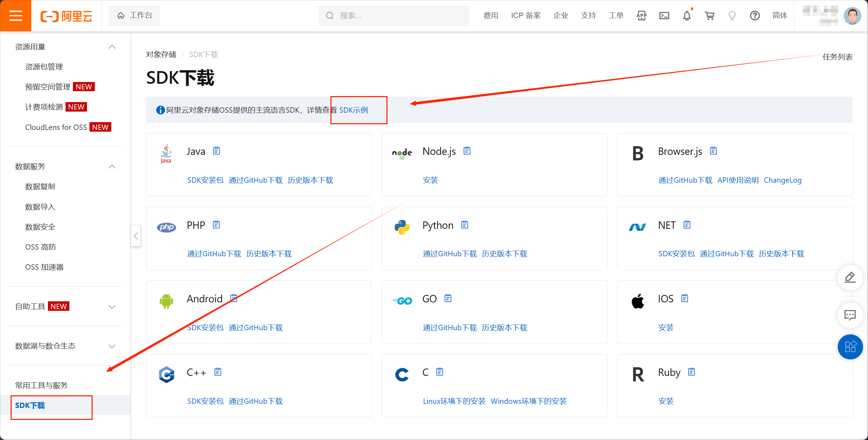Image resolution: width=868 pixels, height=440 pixels.
Task: Click Node.js 安装 link
Action: pyautogui.click(x=430, y=180)
